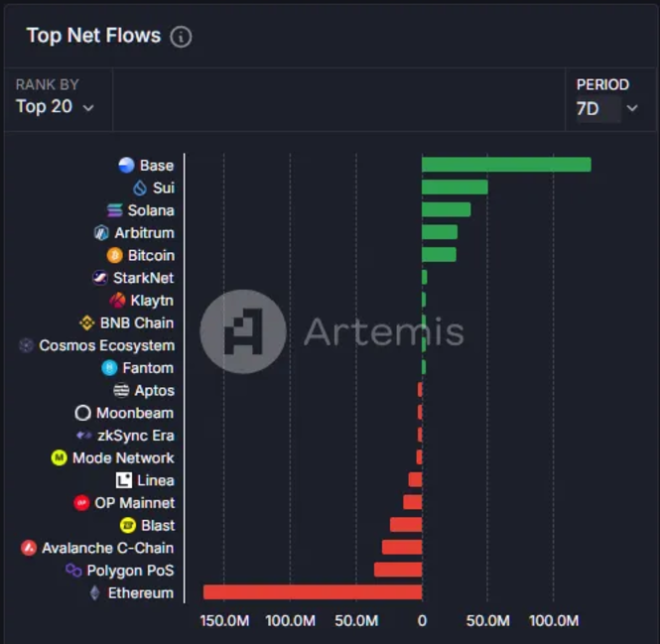Click the BNB Chain logo icon
Image resolution: width=660 pixels, height=644 pixels.
(x=86, y=322)
